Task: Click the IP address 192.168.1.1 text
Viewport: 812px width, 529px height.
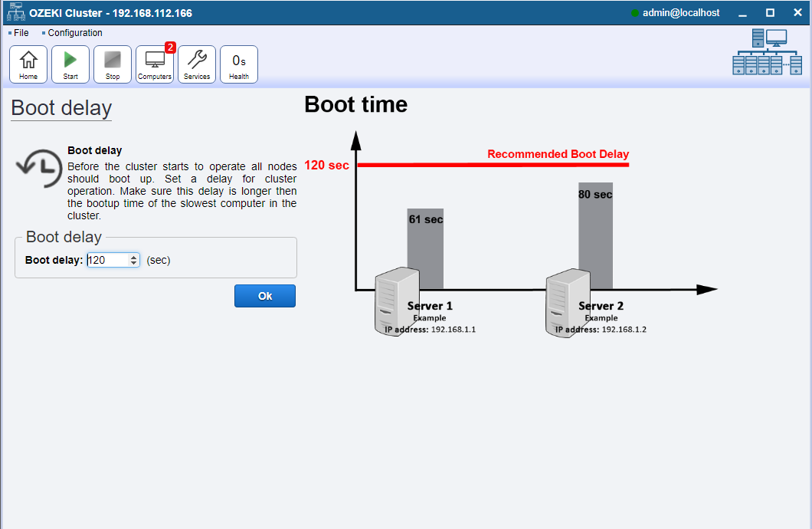Action: [x=430, y=330]
